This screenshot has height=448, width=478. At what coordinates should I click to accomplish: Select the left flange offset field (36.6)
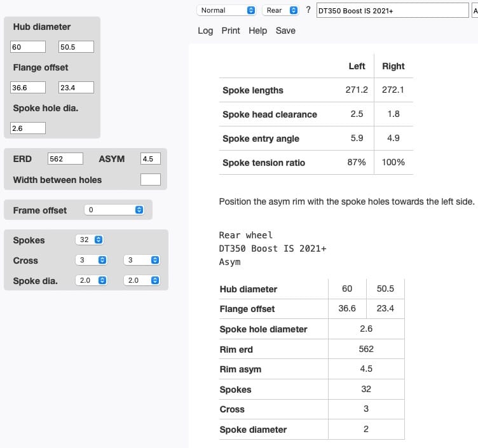pyautogui.click(x=28, y=88)
